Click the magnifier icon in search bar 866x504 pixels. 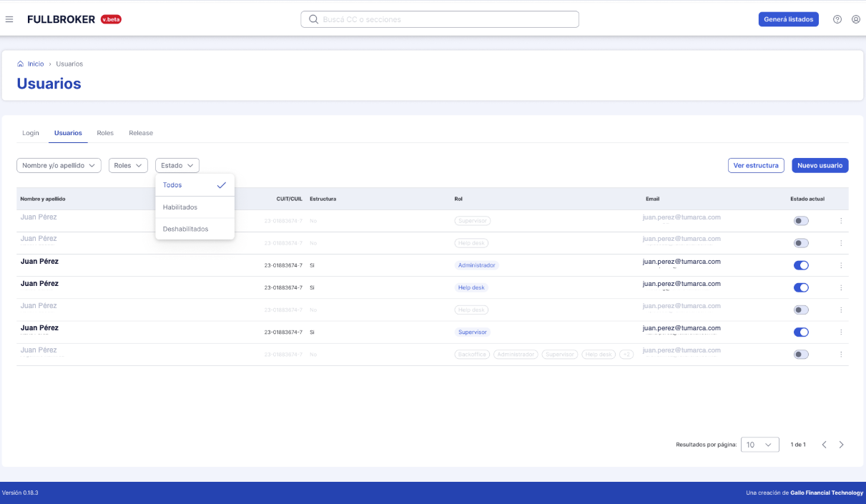click(313, 19)
